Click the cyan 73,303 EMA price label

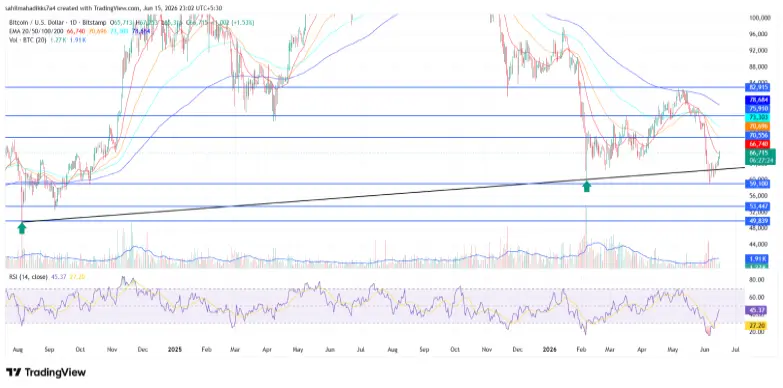pos(758,116)
